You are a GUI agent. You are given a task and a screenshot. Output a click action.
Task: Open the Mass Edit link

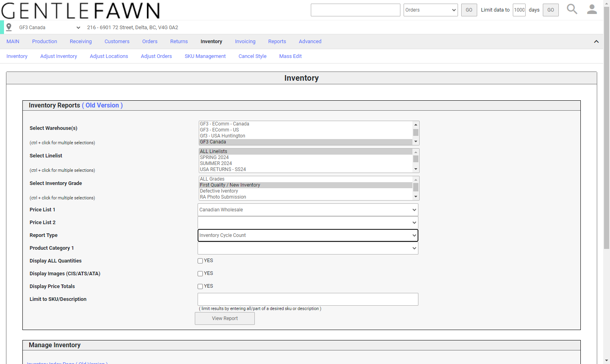pos(290,56)
